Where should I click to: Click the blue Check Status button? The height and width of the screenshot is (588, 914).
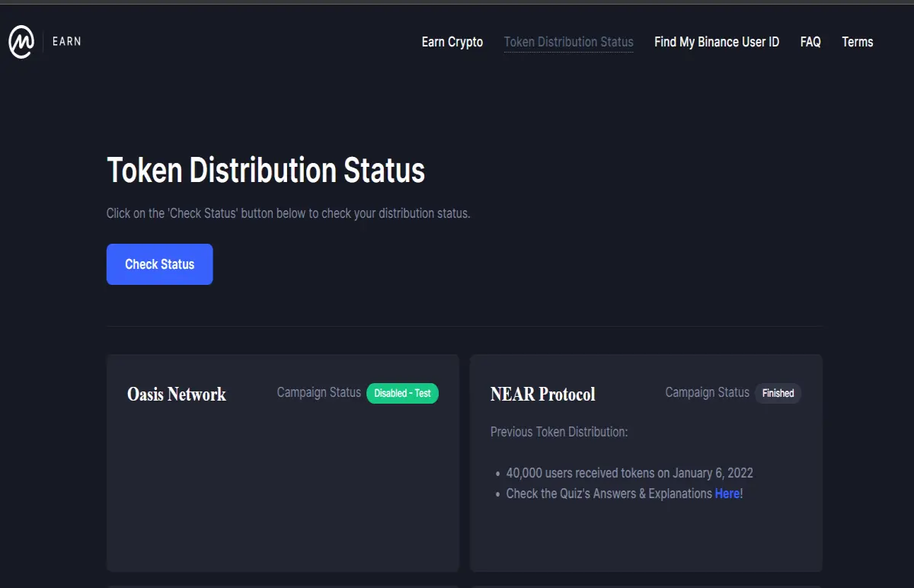(x=160, y=264)
